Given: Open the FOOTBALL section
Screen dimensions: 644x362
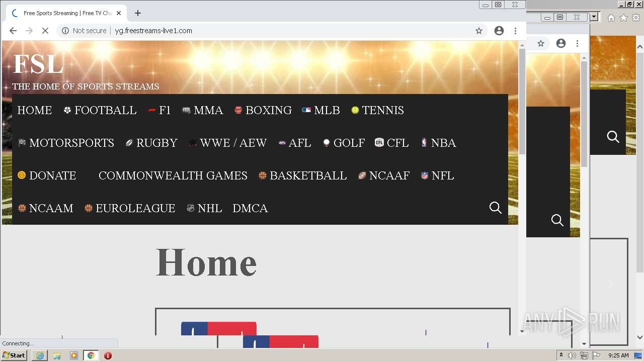Looking at the screenshot, I should pyautogui.click(x=100, y=110).
